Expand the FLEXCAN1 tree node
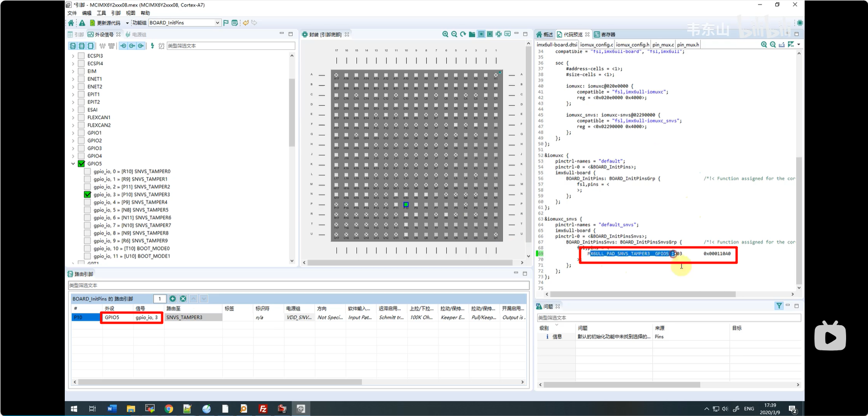Image resolution: width=868 pixels, height=416 pixels. coord(73,117)
